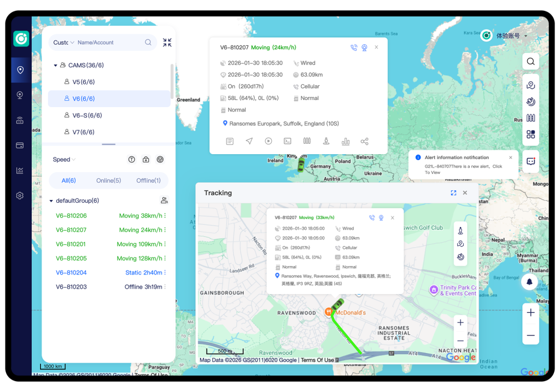Click the settings gear in left sidebar

click(20, 196)
